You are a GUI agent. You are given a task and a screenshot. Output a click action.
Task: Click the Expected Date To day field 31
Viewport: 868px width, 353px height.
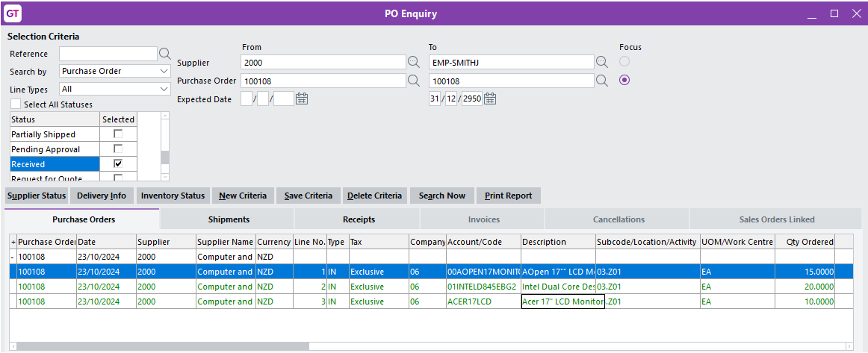click(435, 99)
